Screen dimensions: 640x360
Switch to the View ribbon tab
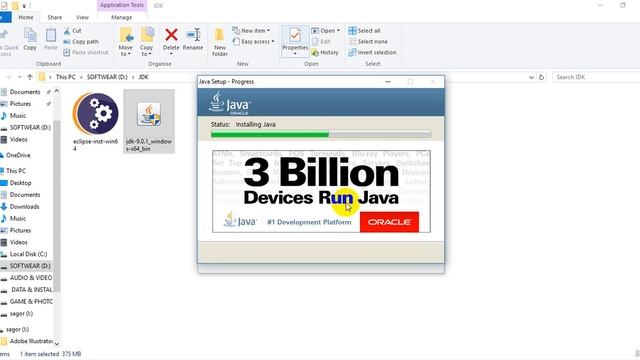tap(82, 17)
